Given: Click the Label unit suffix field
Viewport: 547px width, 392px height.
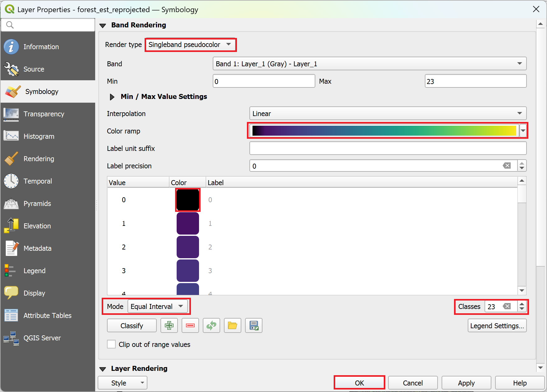Looking at the screenshot, I should [388, 148].
